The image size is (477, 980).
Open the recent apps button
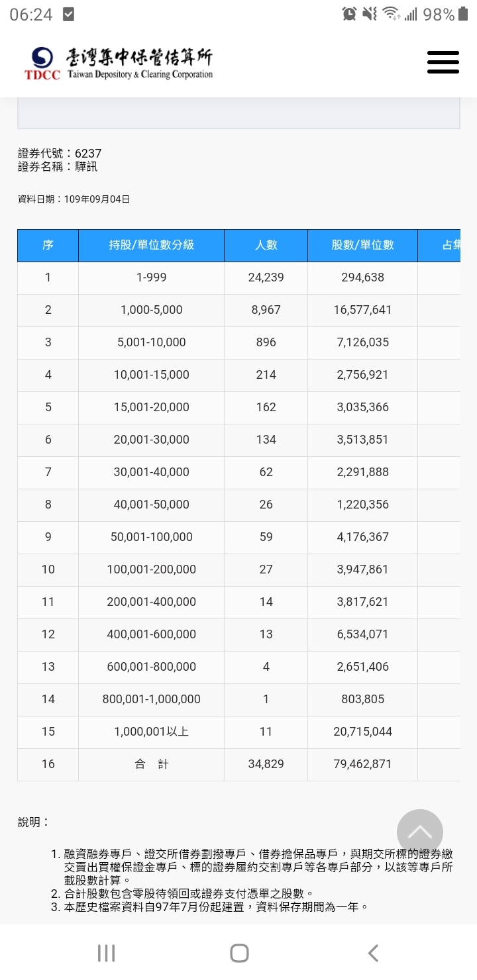(x=106, y=953)
